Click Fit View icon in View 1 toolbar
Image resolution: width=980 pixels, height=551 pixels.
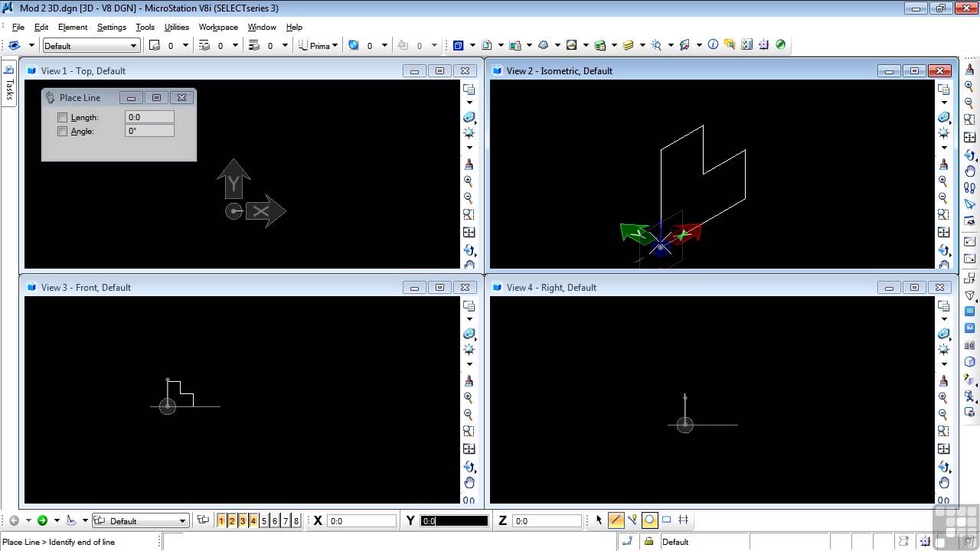[469, 233]
